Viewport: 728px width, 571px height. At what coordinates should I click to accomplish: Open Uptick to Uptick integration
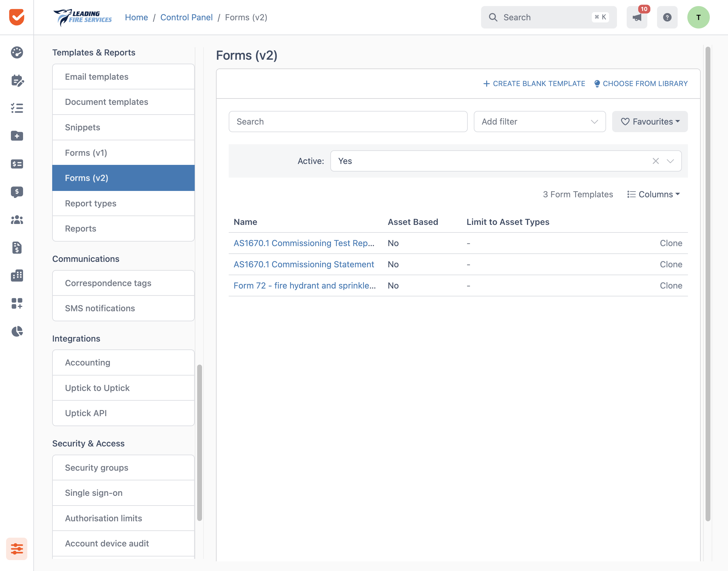click(x=123, y=388)
